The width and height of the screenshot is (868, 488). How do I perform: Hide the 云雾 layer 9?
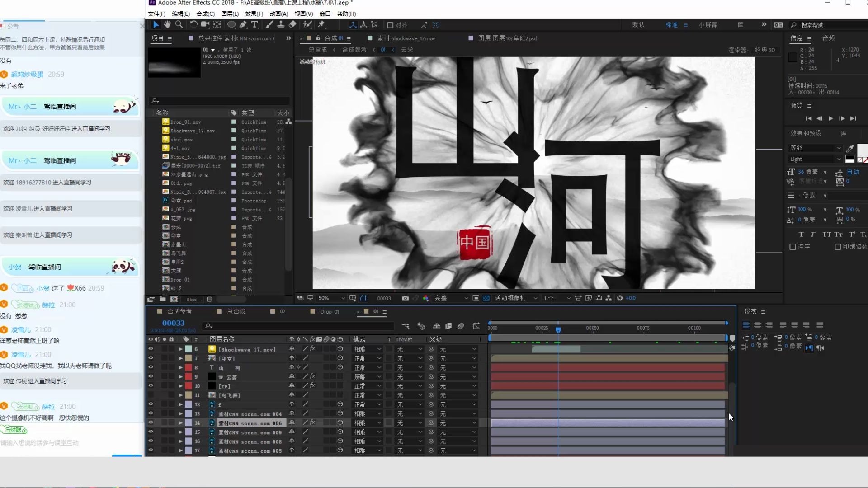[x=151, y=376]
